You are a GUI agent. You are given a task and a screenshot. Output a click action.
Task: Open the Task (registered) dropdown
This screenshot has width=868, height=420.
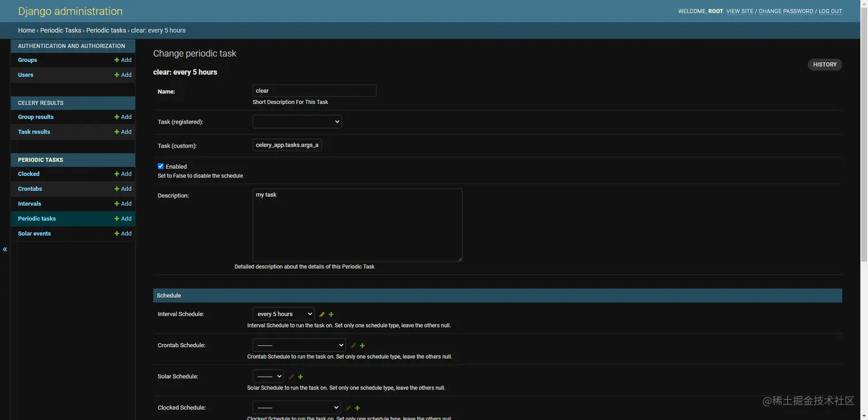click(x=297, y=122)
